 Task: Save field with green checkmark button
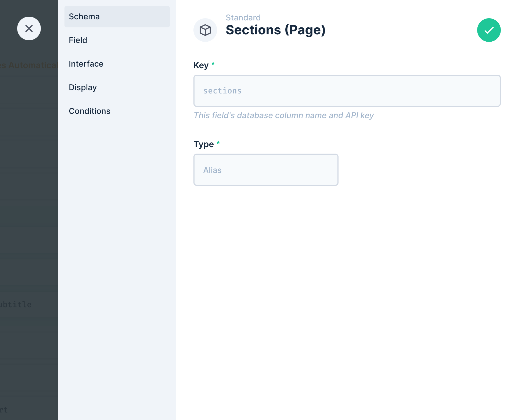coord(489,30)
